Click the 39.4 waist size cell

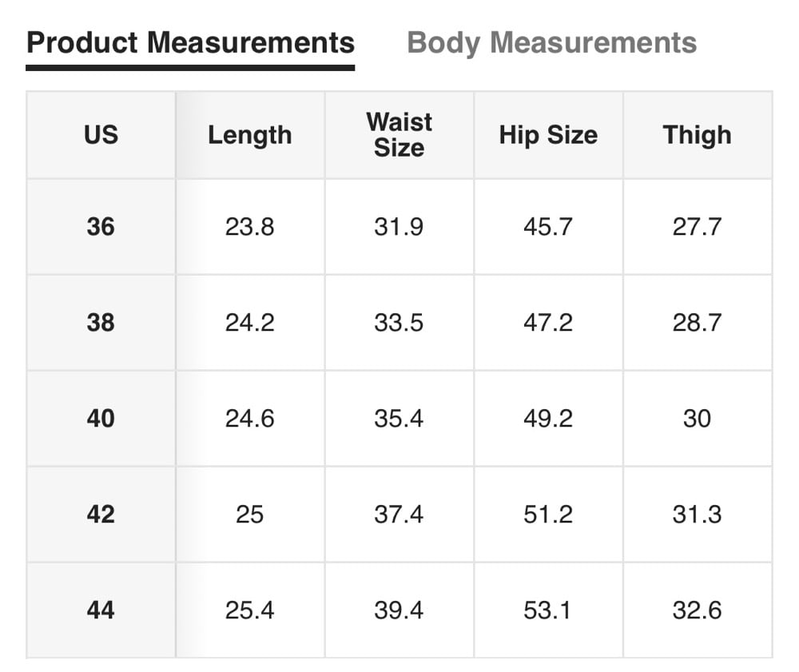pos(399,610)
